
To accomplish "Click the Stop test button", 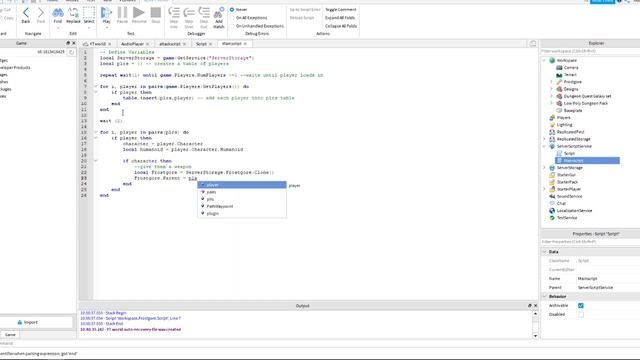I will point(156,15).
